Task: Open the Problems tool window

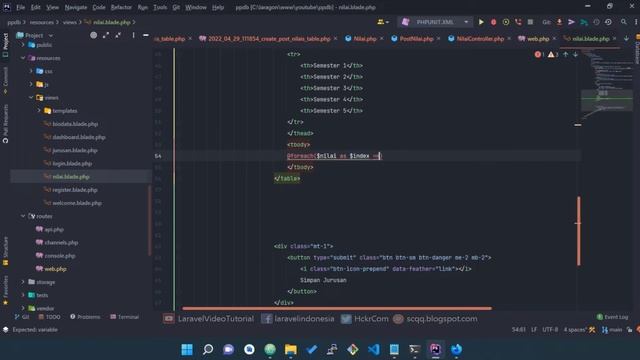Action: pyautogui.click(x=85, y=317)
